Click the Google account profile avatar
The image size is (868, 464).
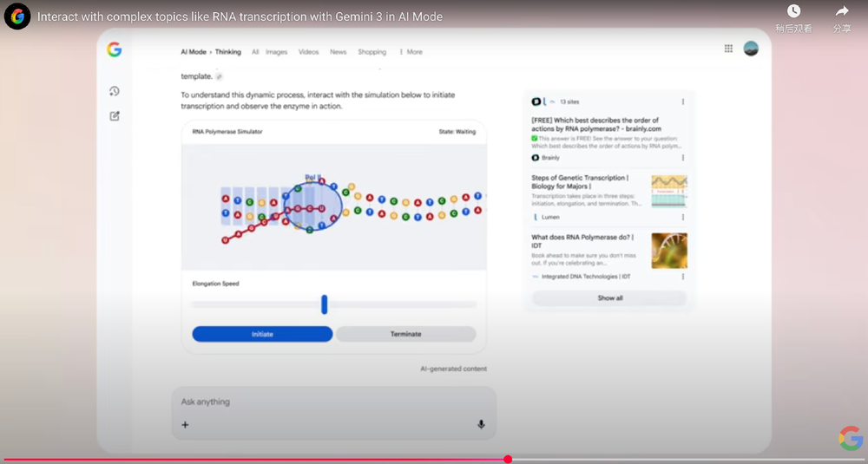[x=751, y=49]
